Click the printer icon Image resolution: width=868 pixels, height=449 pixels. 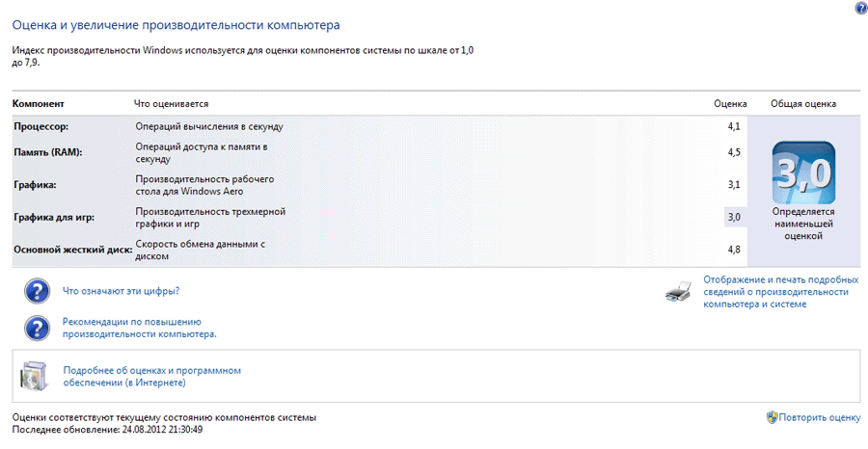[678, 291]
